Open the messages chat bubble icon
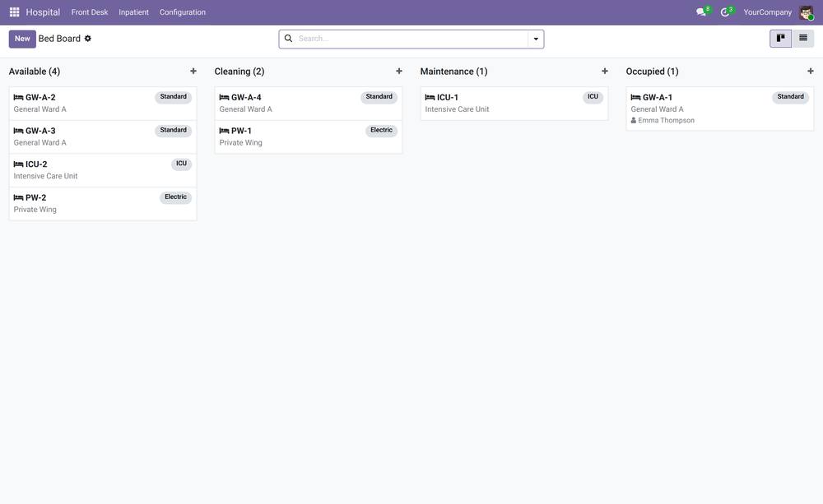This screenshot has width=823, height=504. click(700, 12)
